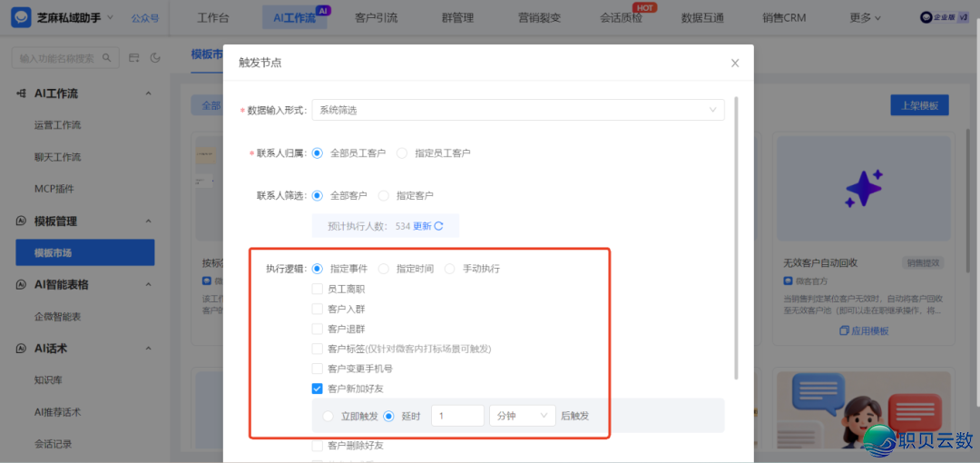Click the delay value input field
980x463 pixels.
(457, 416)
